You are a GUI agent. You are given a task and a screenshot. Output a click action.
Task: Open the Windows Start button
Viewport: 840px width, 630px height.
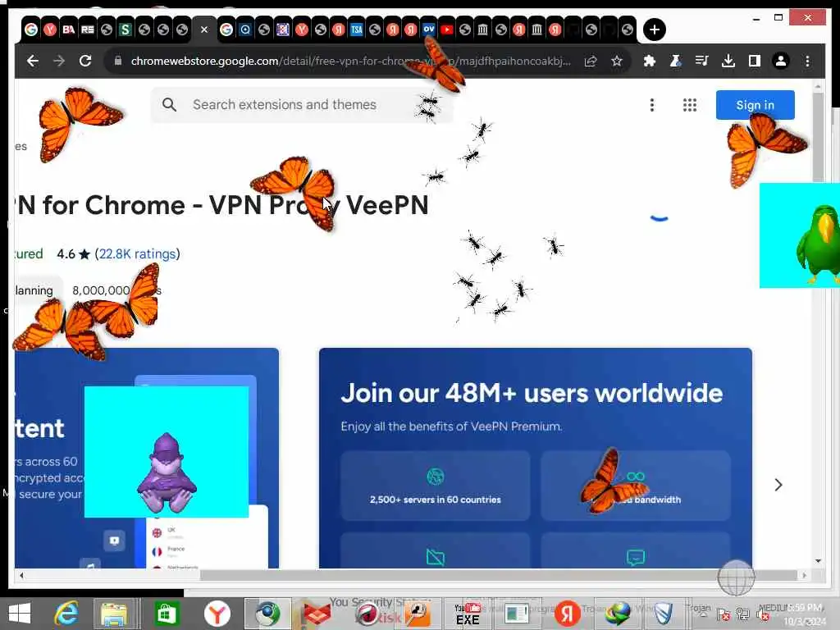pos(20,614)
